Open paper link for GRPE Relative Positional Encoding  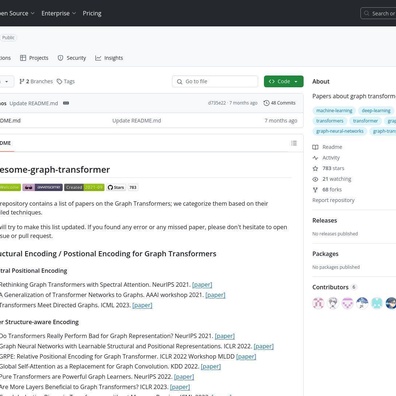(246, 357)
